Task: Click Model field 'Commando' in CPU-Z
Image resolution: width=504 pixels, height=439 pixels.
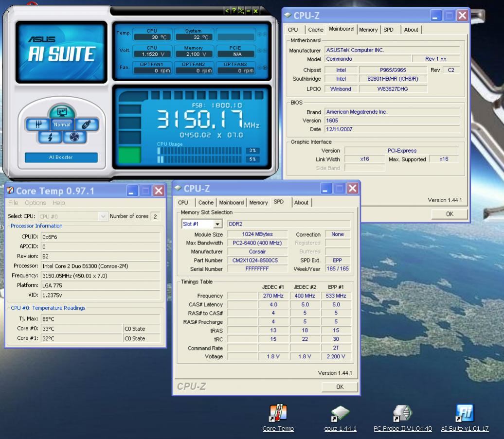Action: [x=368, y=59]
